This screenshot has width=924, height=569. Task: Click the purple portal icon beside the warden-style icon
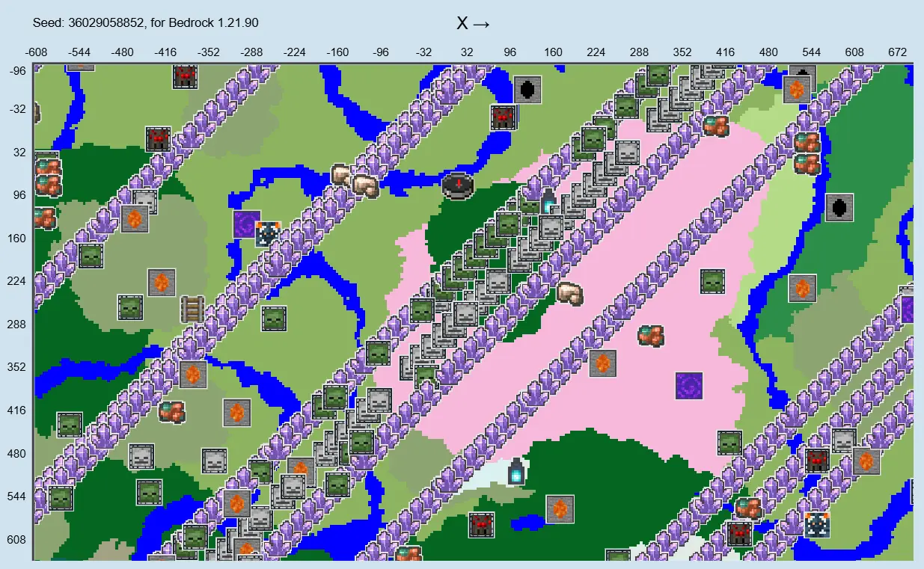pyautogui.click(x=246, y=224)
